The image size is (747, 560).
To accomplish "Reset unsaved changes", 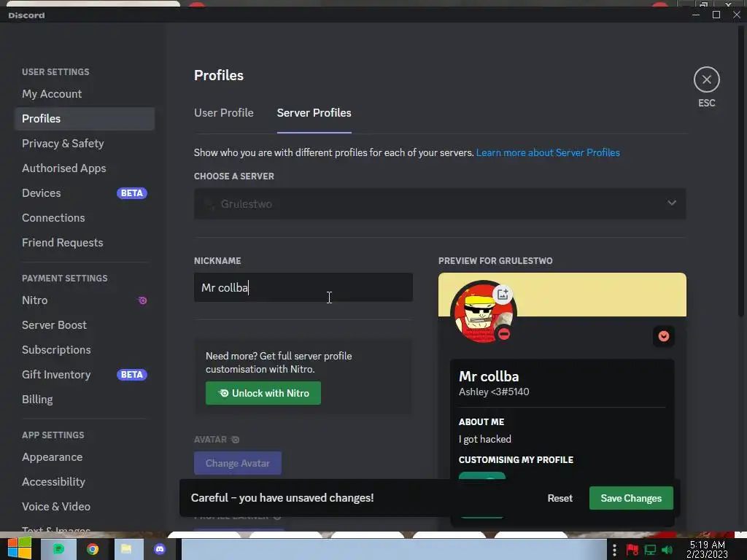I will tap(560, 498).
